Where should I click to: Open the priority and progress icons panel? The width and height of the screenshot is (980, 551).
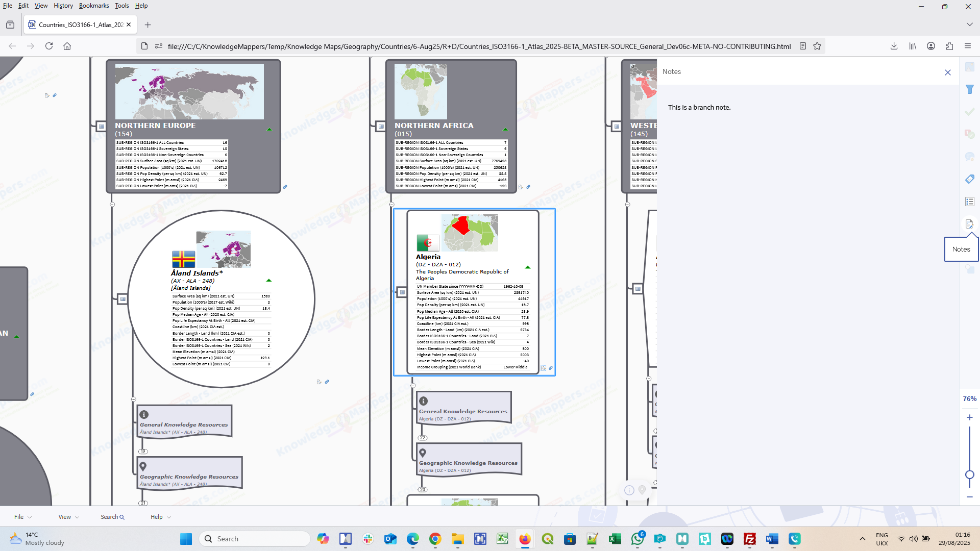[970, 134]
